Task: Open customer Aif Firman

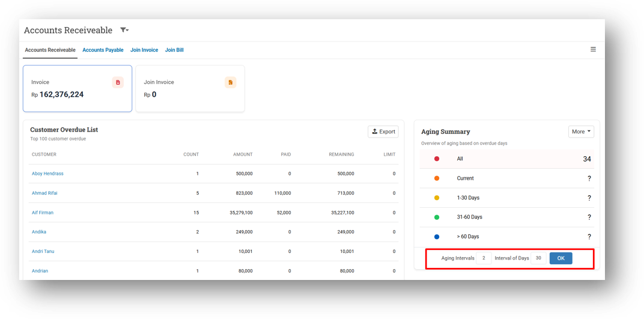Action: click(x=43, y=213)
